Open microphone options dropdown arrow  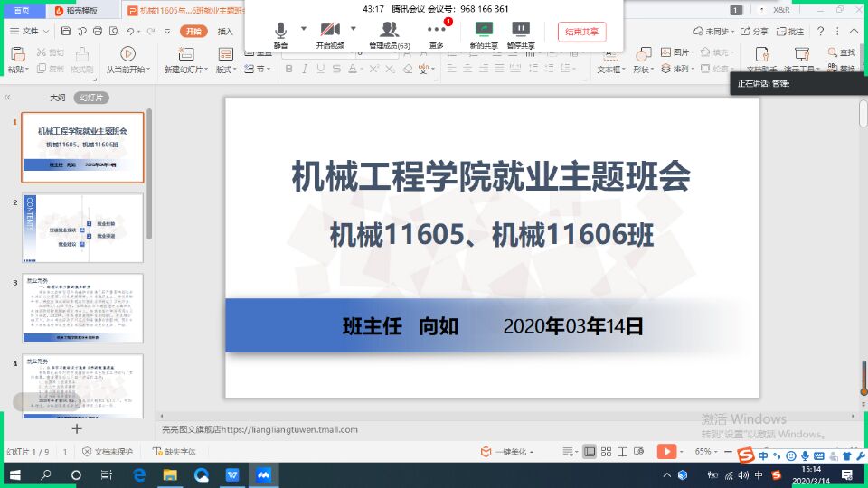[x=304, y=28]
